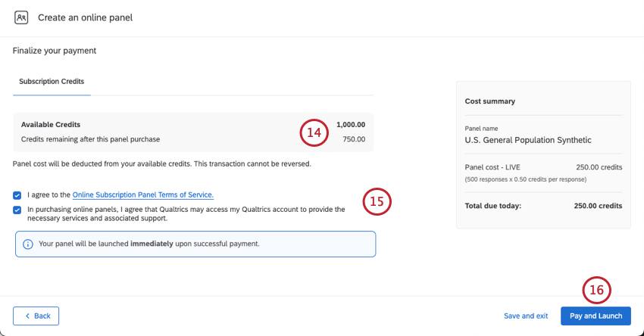Click the info icon in launch notice
The image size is (644, 336).
click(x=28, y=244)
